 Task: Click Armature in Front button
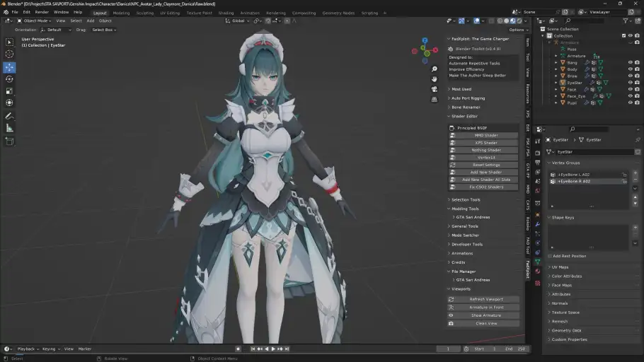(x=483, y=308)
